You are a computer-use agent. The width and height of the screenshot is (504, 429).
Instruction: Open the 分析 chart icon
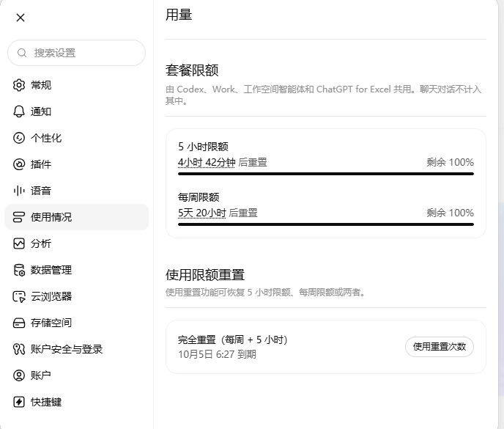coord(19,243)
